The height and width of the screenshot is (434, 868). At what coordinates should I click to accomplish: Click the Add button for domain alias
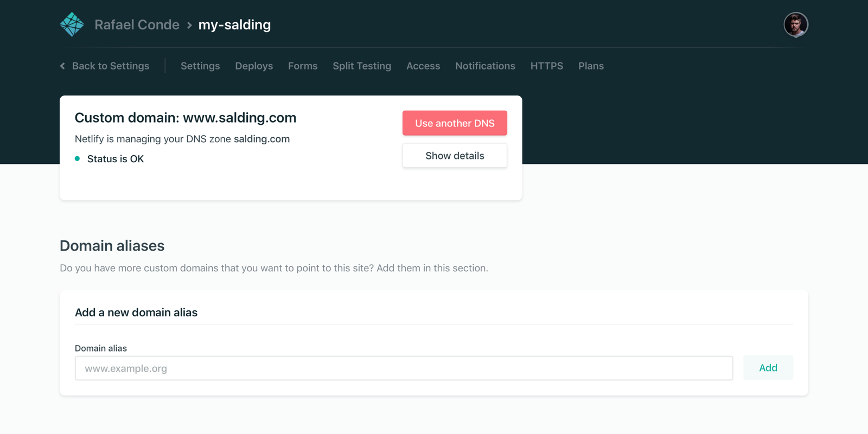tap(768, 367)
